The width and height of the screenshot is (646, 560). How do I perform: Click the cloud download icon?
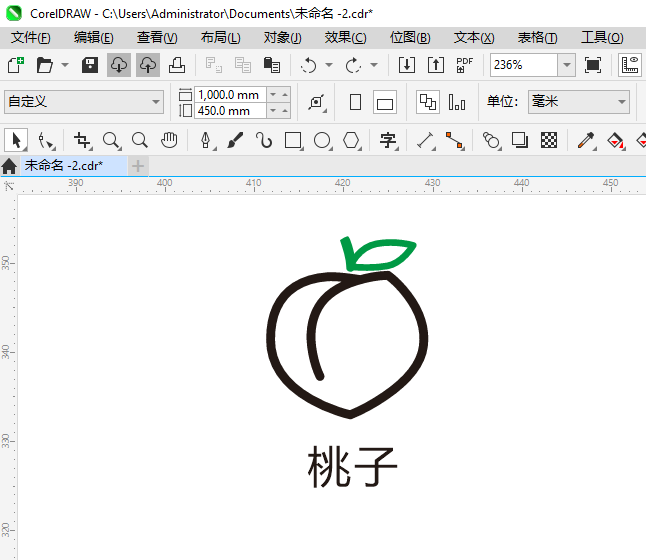(119, 65)
